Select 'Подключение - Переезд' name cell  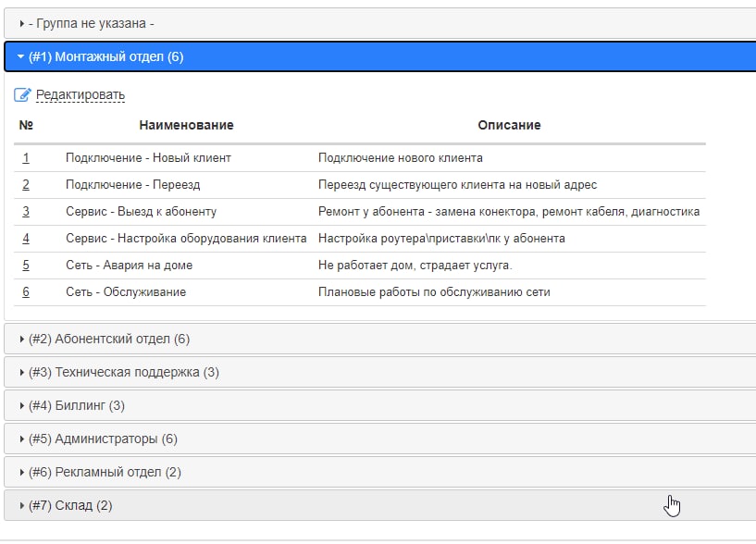(132, 185)
